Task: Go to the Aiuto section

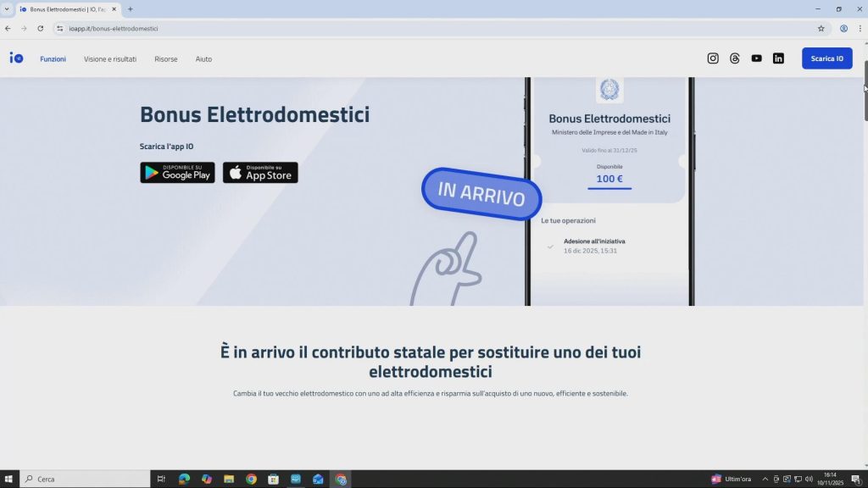Action: tap(203, 59)
